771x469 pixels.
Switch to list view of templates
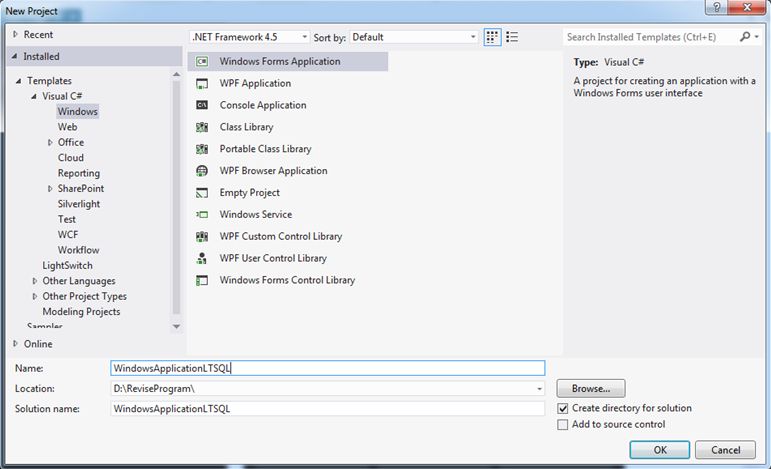pos(512,37)
